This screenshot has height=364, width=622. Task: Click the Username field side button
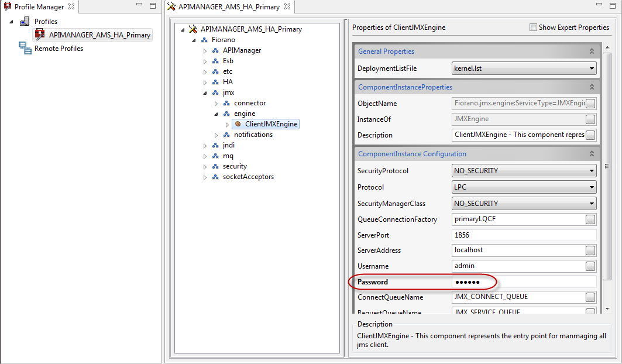click(590, 266)
